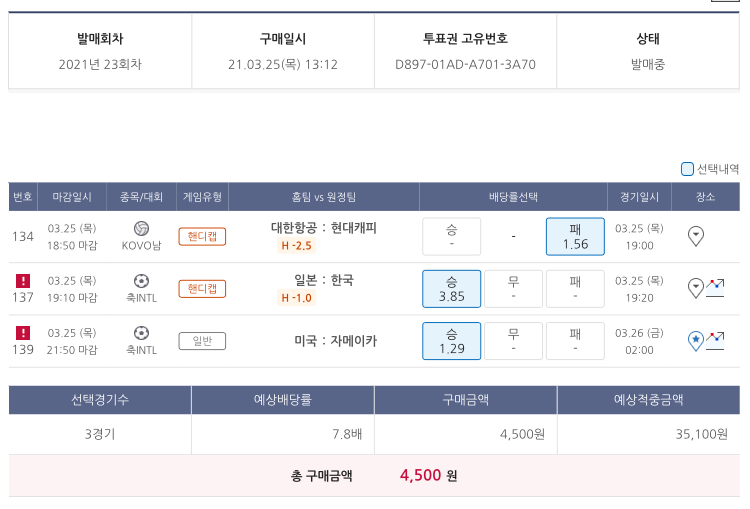This screenshot has width=750, height=509.
Task: Click the starred location icon for match 139
Action: (x=696, y=341)
